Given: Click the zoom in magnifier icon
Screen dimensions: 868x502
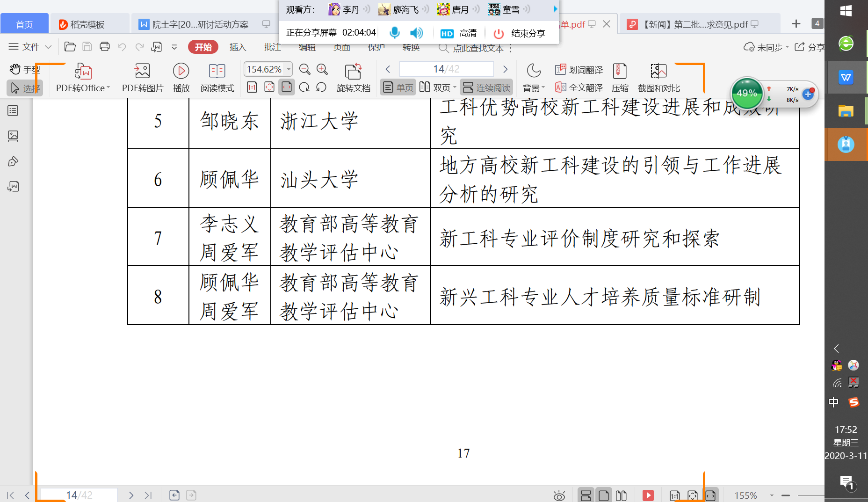Looking at the screenshot, I should tap(322, 70).
